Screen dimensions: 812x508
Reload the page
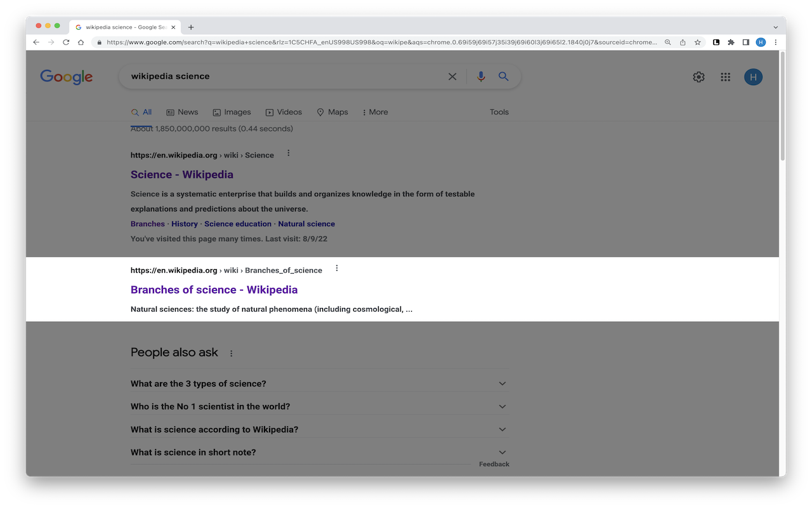pos(66,42)
